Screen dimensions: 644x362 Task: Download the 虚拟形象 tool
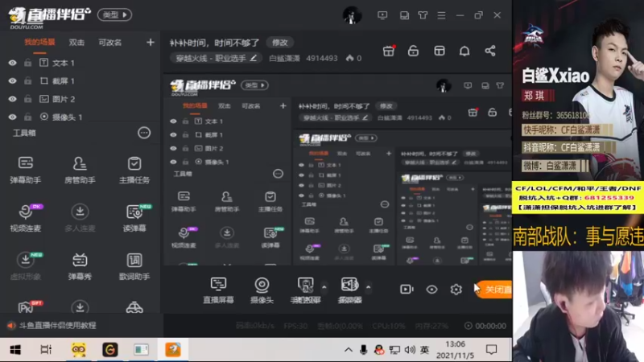(26, 266)
